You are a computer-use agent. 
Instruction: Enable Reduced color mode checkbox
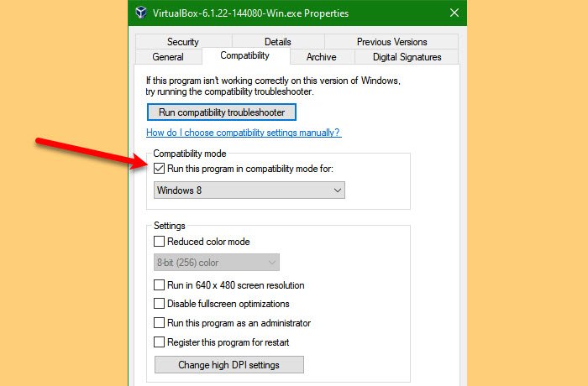click(159, 242)
